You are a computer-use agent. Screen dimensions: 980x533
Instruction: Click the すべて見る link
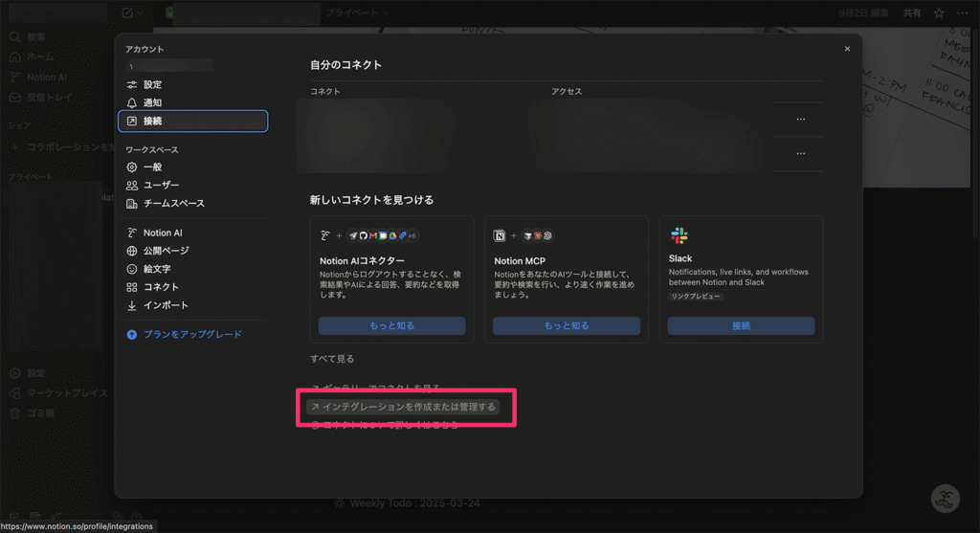click(332, 359)
